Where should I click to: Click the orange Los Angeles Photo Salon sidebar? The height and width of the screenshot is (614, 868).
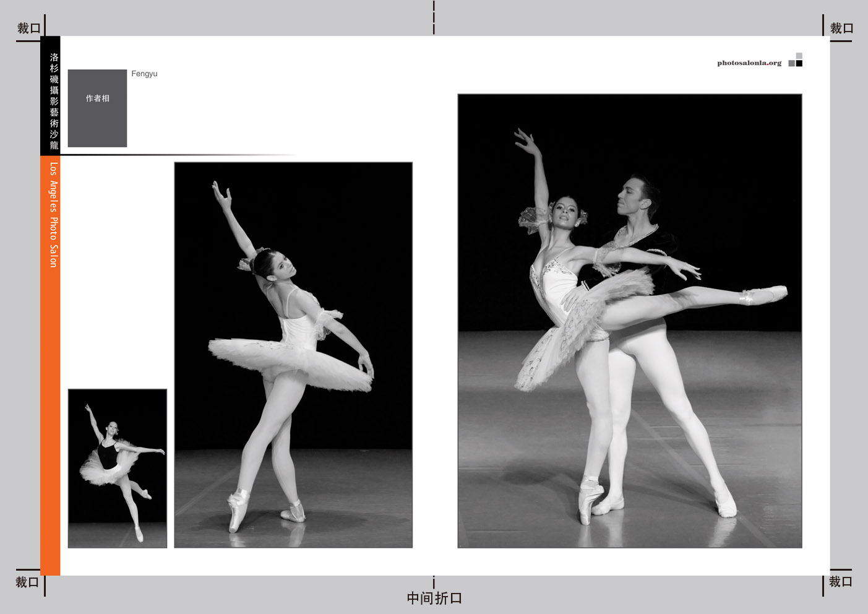coord(50,365)
